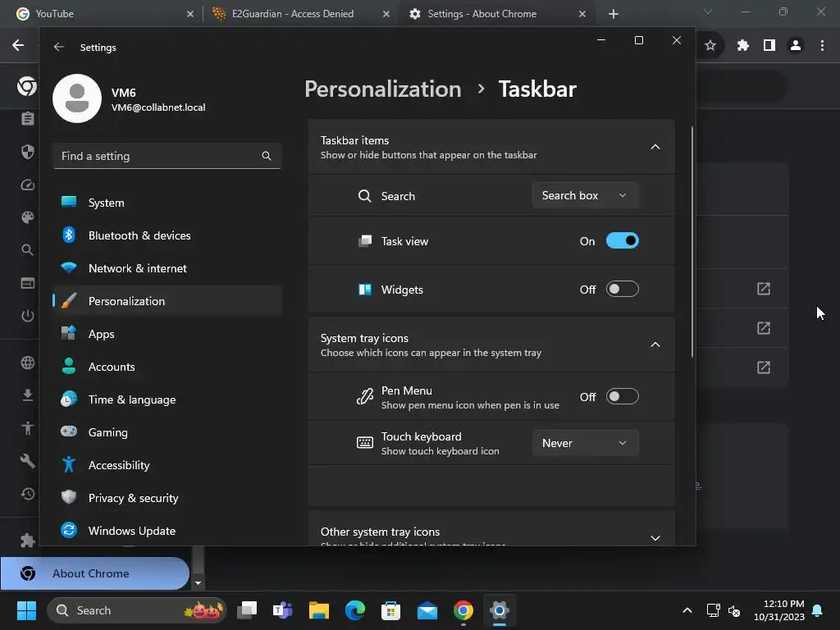Select the Personalization category
This screenshot has height=630, width=840.
coord(167,301)
